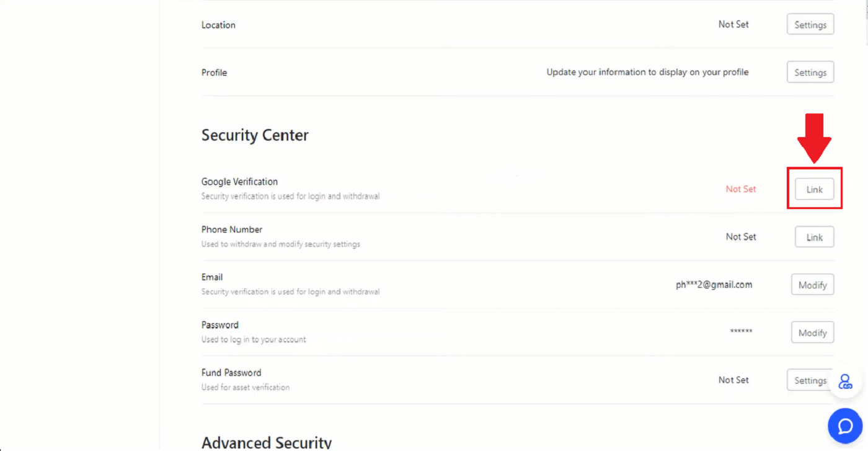Open Location settings
This screenshot has width=868, height=451.
(x=810, y=25)
